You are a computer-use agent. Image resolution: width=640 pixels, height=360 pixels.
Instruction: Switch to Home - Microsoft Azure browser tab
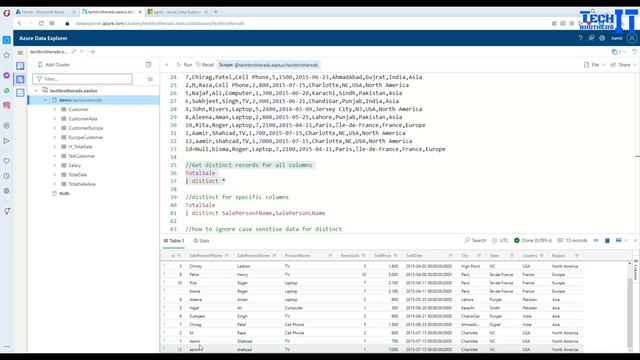(46, 12)
